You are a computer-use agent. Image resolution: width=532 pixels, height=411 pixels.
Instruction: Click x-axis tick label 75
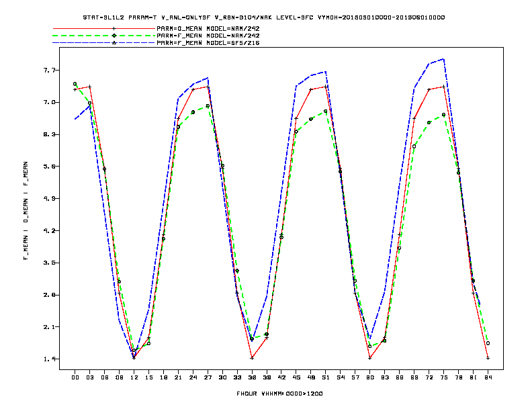[x=444, y=377]
